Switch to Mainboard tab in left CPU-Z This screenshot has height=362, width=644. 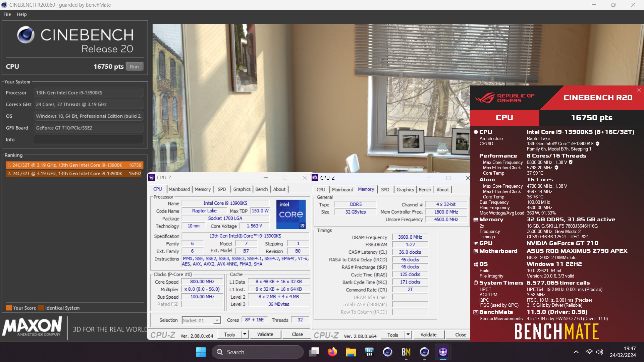[x=179, y=189]
